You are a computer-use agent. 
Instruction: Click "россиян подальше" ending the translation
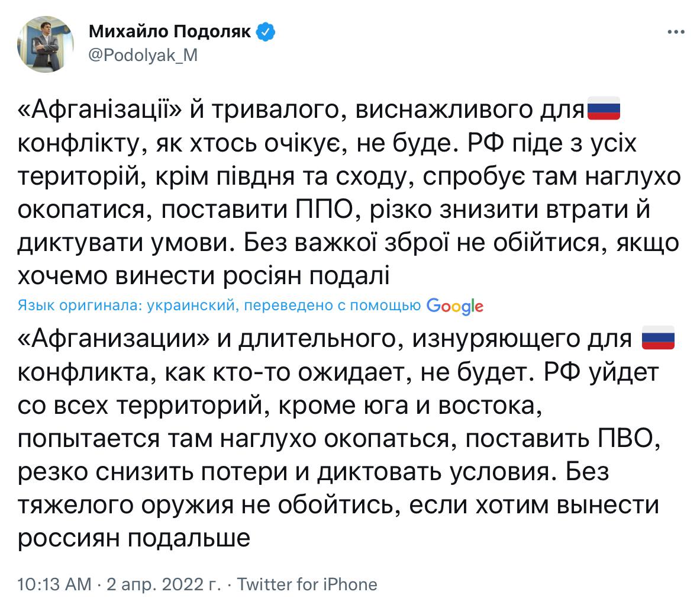134,538
